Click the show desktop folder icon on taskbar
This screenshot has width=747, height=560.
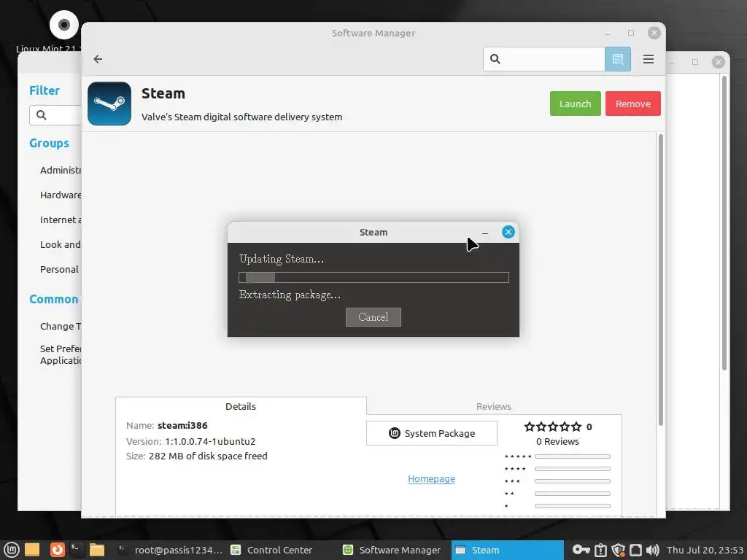(32, 550)
